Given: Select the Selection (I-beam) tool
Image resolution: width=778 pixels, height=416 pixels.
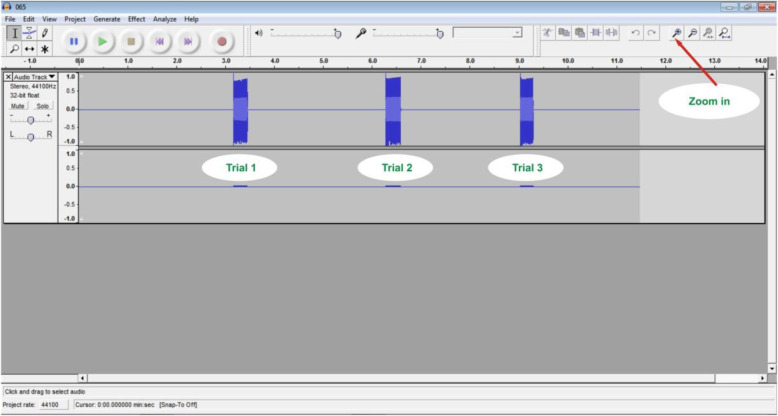Looking at the screenshot, I should pyautogui.click(x=14, y=33).
